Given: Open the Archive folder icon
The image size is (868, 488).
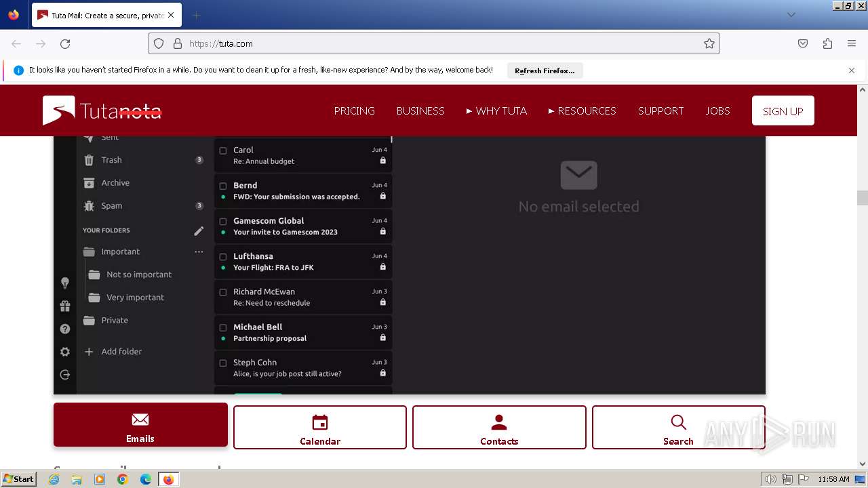Looking at the screenshot, I should coord(89,183).
